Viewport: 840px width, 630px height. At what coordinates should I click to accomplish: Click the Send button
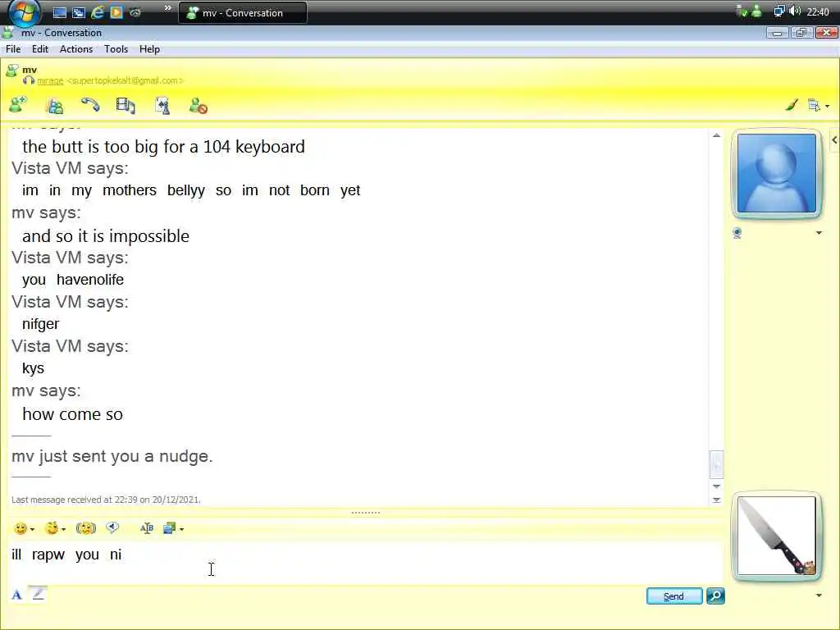[674, 596]
